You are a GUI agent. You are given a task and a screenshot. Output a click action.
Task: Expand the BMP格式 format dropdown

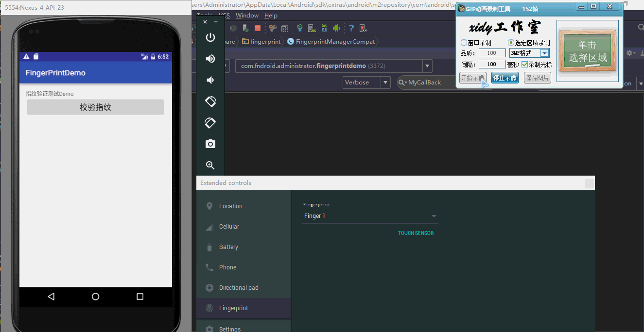[x=544, y=53]
